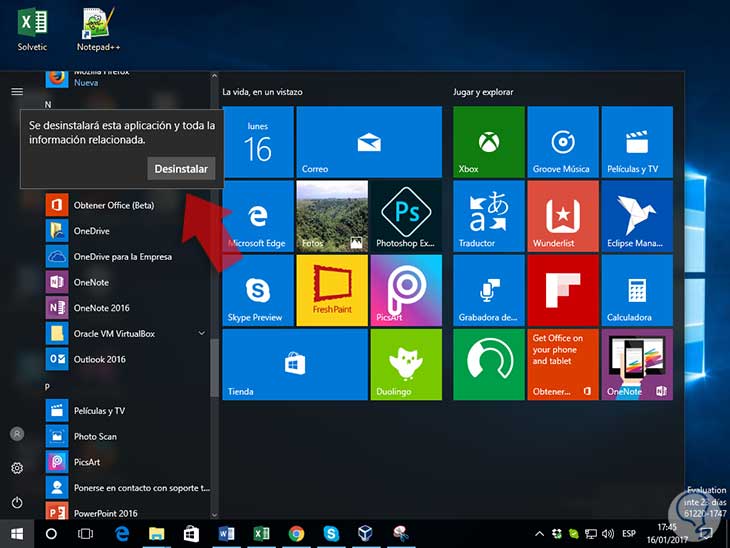Click the Desinstalar button in the popup
This screenshot has height=548, width=730.
[181, 169]
